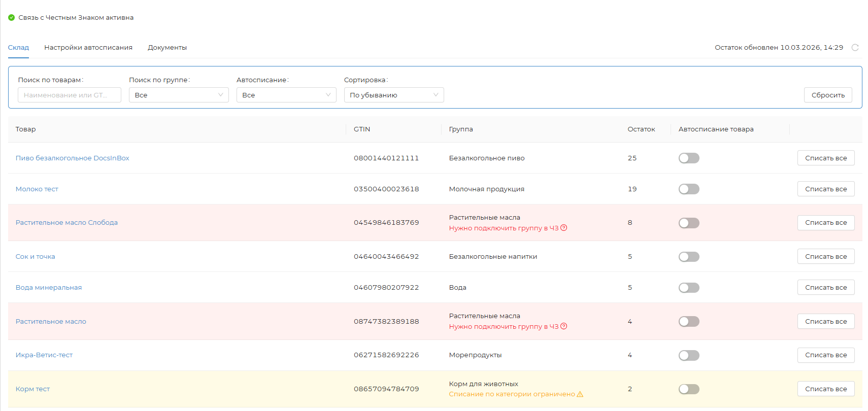Image resolution: width=868 pixels, height=411 pixels.
Task: Open the Корм тест product link
Action: [32, 389]
